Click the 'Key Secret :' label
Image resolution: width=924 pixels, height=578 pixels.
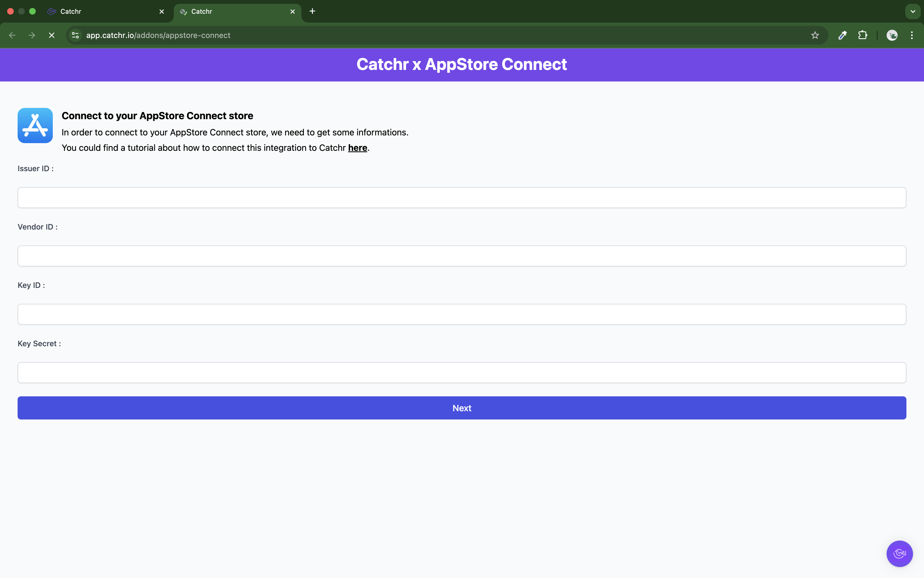[39, 344]
